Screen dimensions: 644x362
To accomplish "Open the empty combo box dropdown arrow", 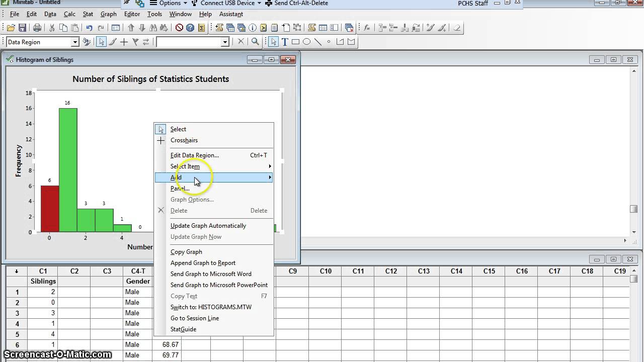I will [225, 42].
